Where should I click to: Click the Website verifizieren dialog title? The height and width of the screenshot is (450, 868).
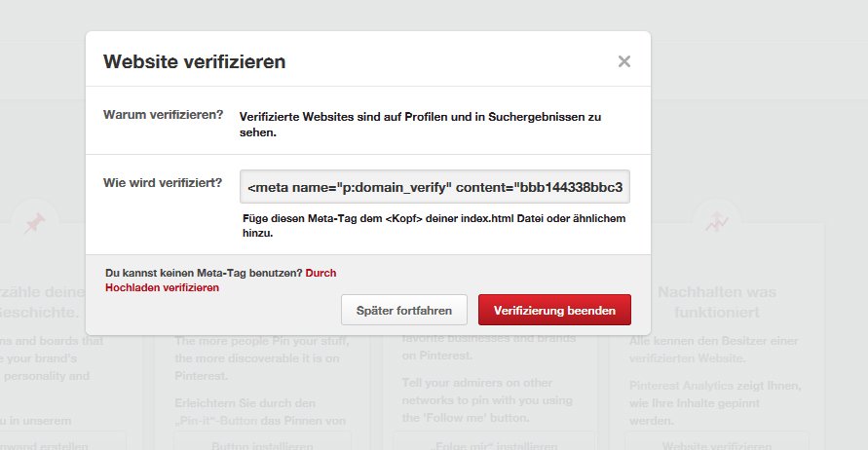[x=194, y=61]
